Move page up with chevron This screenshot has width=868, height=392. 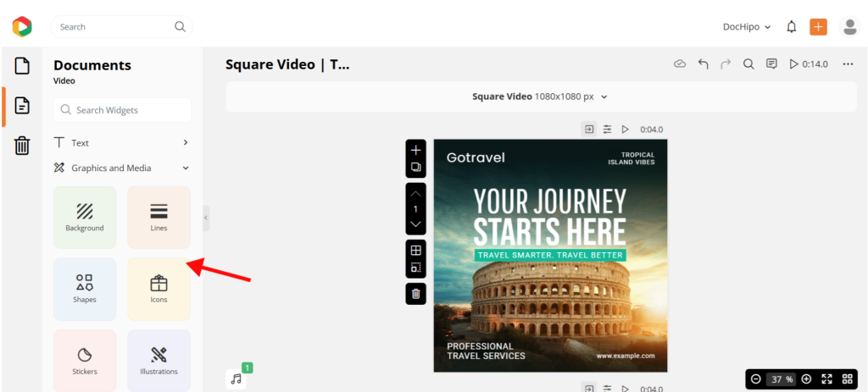415,194
